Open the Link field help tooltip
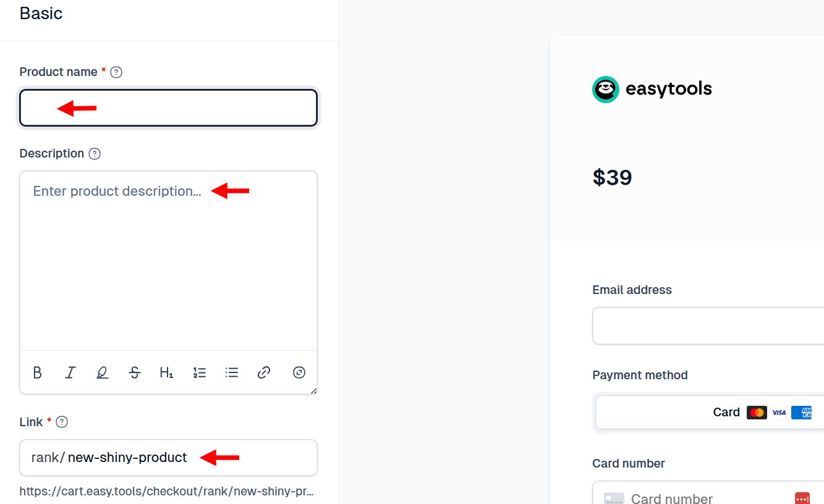This screenshot has height=504, width=824. coord(61,422)
